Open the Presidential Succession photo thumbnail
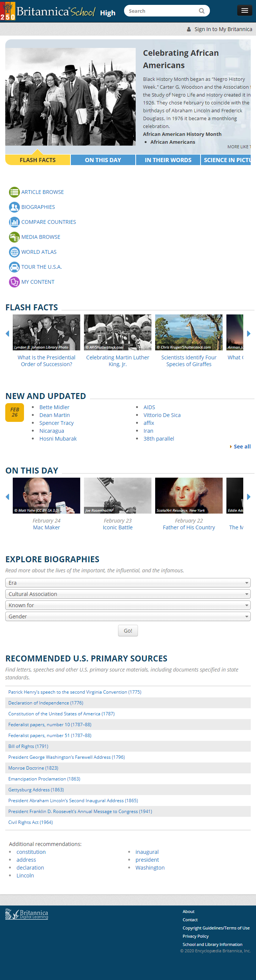Viewport: 256px width, 980px height. click(x=46, y=332)
